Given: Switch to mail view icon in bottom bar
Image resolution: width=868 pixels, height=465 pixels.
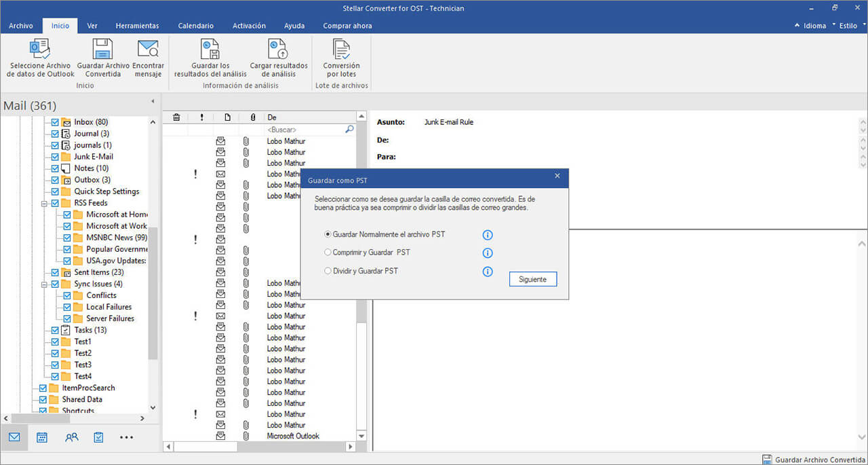Looking at the screenshot, I should [14, 437].
